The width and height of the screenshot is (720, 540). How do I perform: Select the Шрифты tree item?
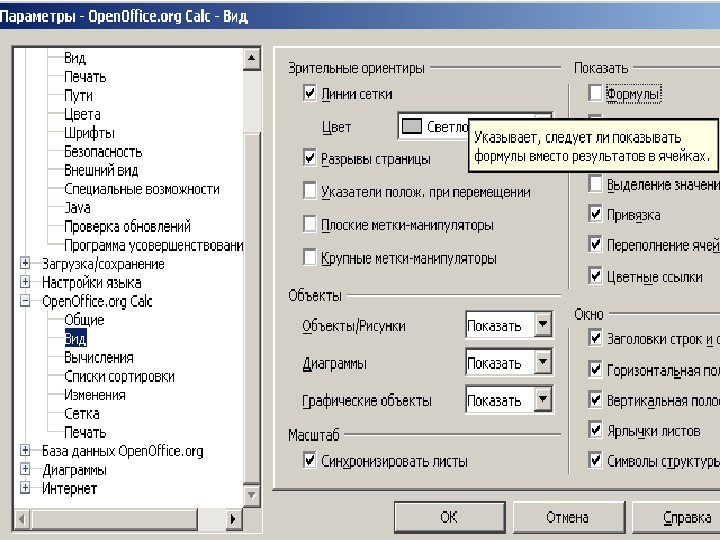89,133
